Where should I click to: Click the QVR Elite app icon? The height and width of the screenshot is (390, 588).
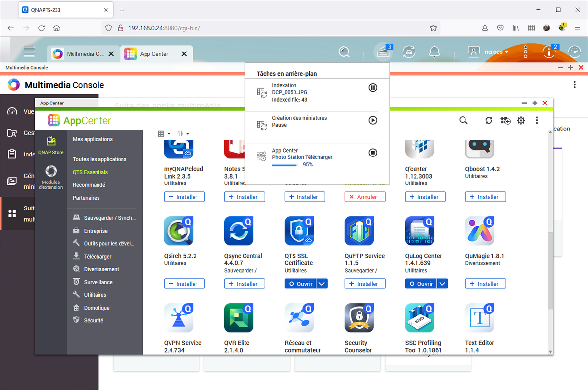pyautogui.click(x=239, y=318)
